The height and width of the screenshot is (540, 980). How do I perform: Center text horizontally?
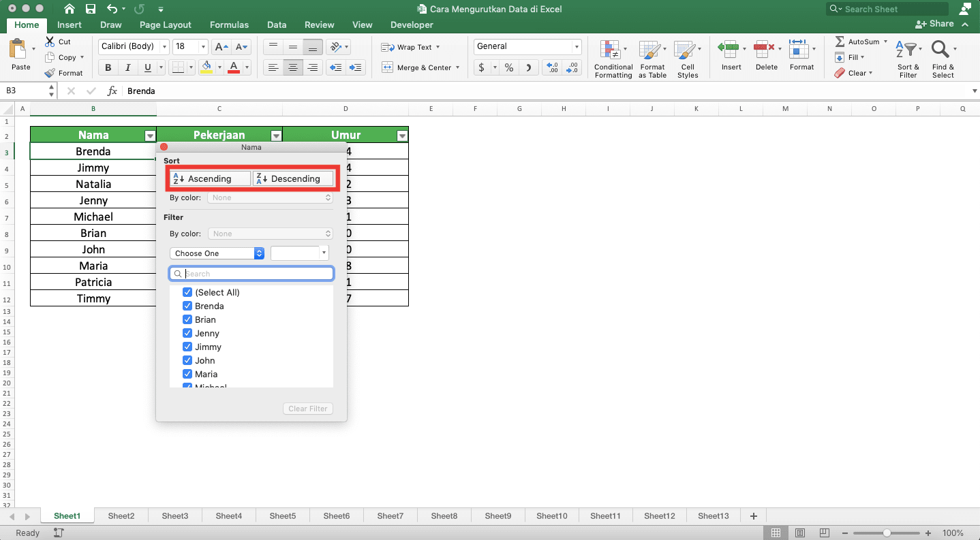pos(293,67)
